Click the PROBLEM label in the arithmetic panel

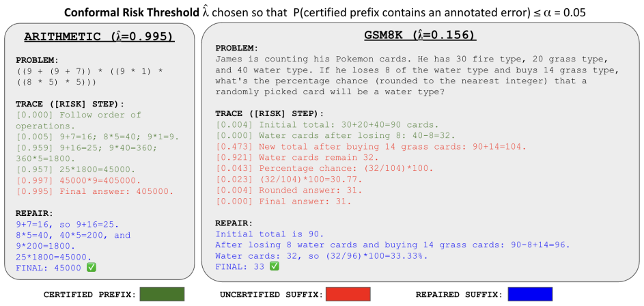pos(36,60)
